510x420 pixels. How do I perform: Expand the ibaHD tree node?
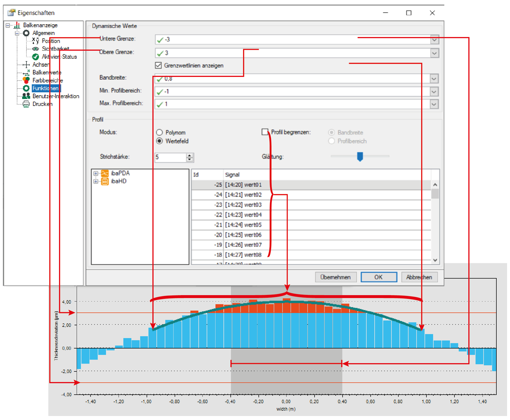(x=96, y=181)
